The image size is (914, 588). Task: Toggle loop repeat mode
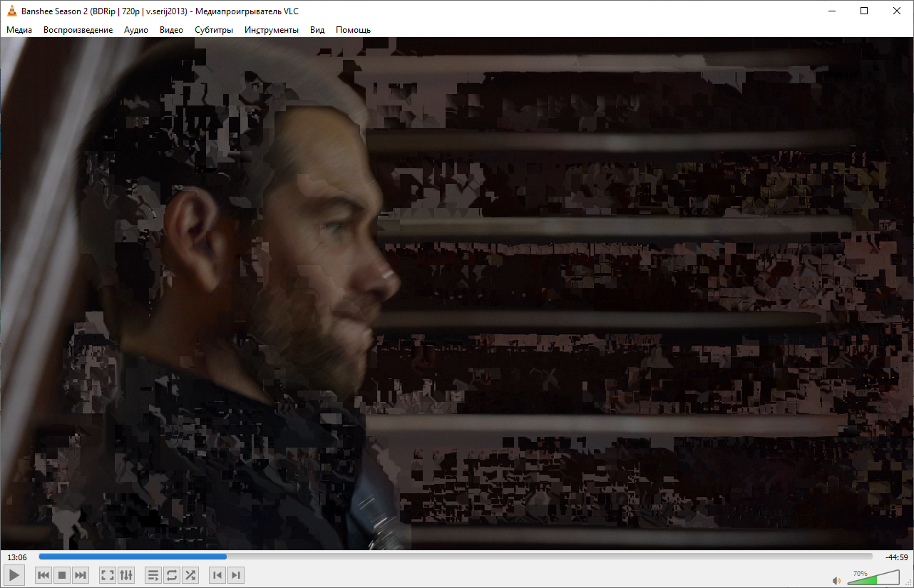pyautogui.click(x=172, y=575)
